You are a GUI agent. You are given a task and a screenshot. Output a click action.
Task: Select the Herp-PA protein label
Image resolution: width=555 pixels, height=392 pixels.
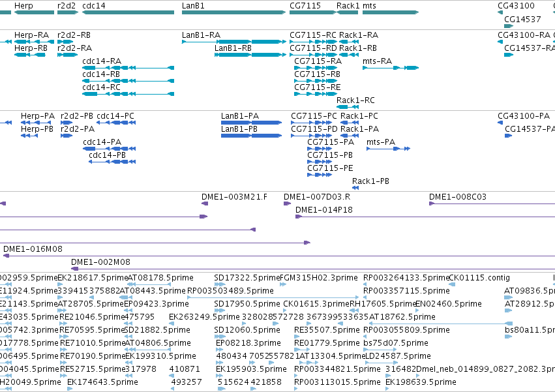tap(38, 116)
